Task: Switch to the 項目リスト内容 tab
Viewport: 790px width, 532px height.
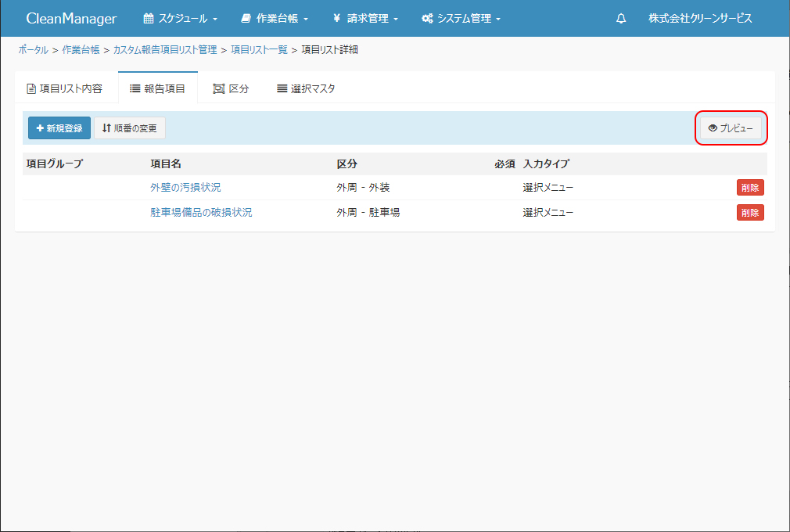Action: (65, 88)
